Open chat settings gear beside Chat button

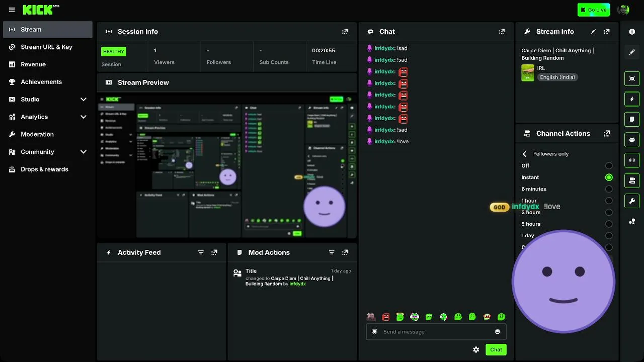(476, 350)
